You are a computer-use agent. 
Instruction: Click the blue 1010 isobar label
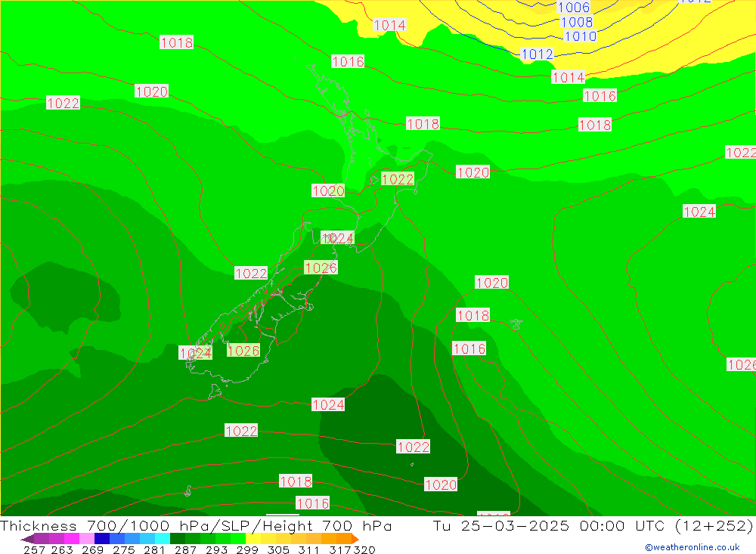(x=580, y=36)
